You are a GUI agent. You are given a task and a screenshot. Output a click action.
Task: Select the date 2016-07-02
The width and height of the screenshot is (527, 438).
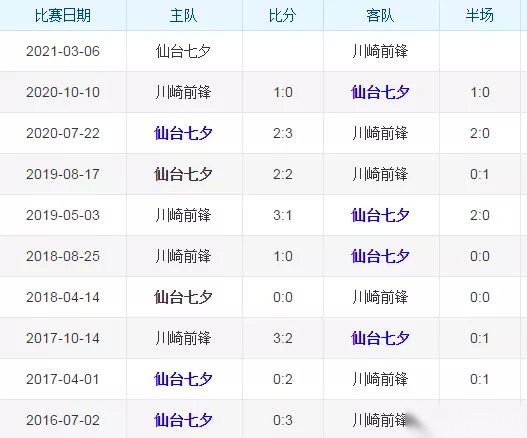point(63,421)
